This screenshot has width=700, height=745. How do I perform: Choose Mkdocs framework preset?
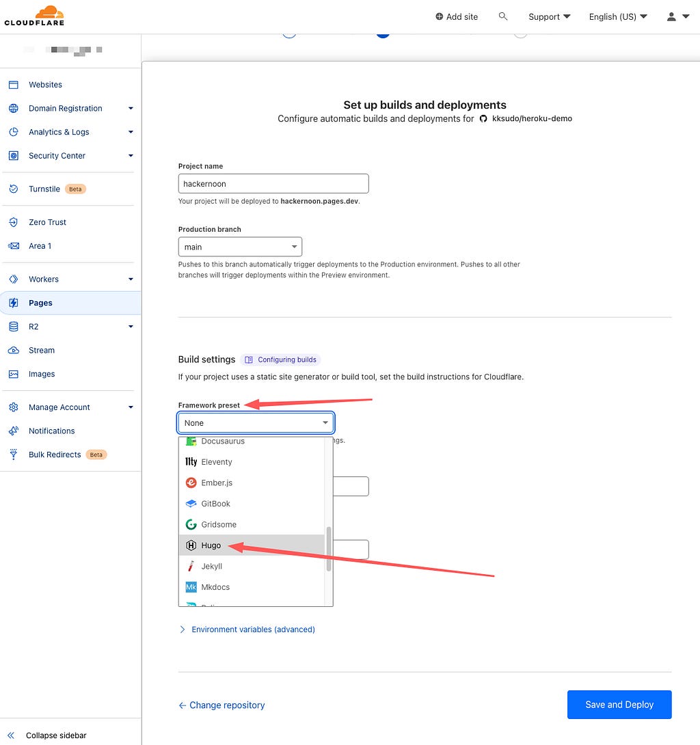click(252, 587)
